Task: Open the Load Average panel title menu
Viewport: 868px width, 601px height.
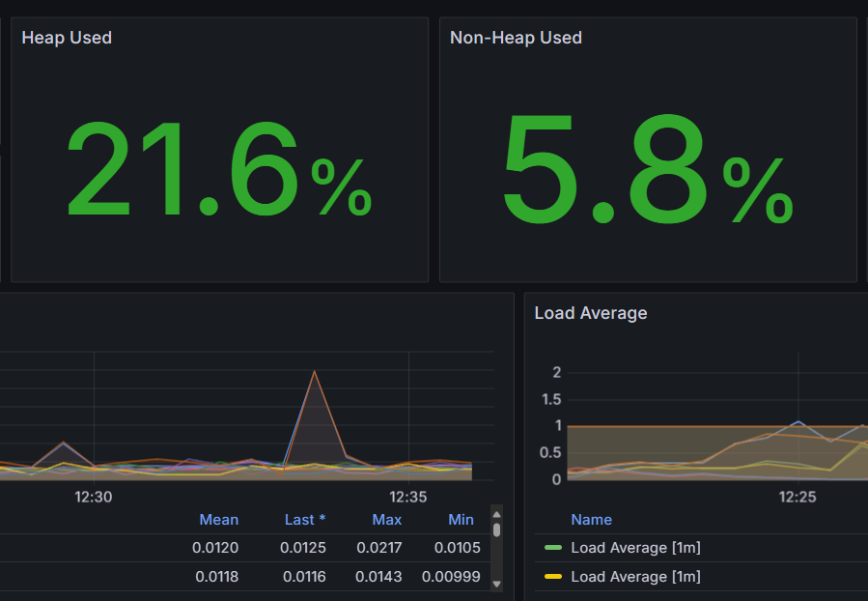Action: 590,313
